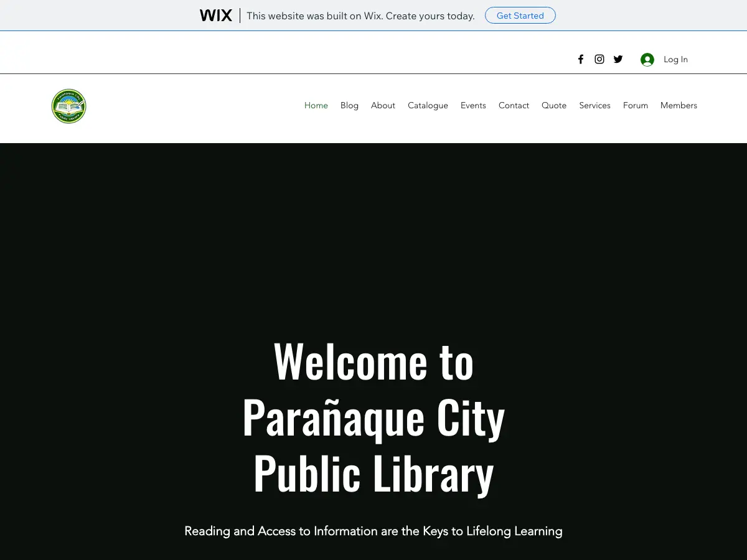Go to the About page
The height and width of the screenshot is (560, 747).
383,106
